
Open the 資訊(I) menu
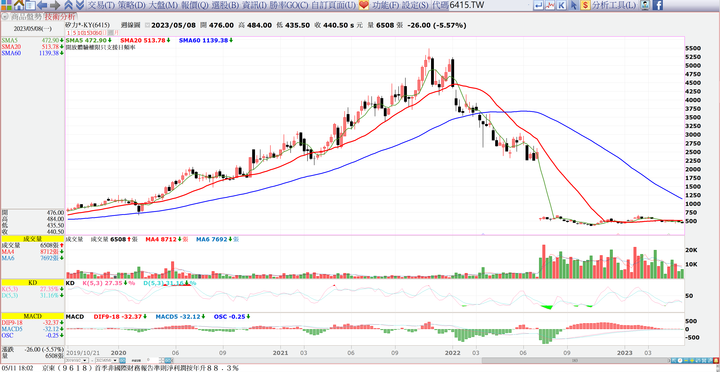pyautogui.click(x=253, y=6)
